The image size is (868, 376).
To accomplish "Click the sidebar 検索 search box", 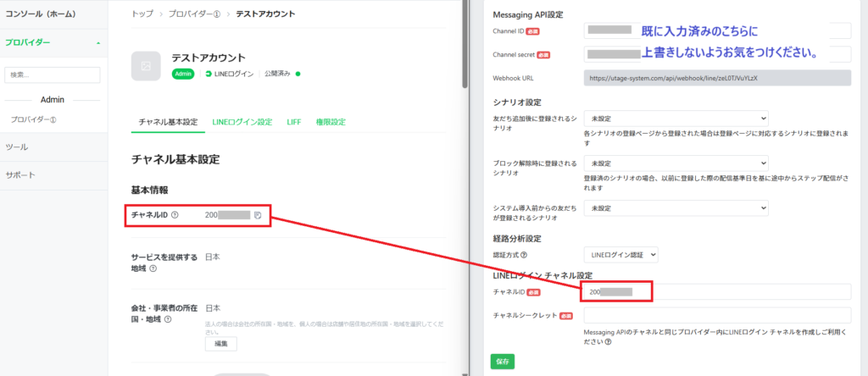I will point(53,75).
